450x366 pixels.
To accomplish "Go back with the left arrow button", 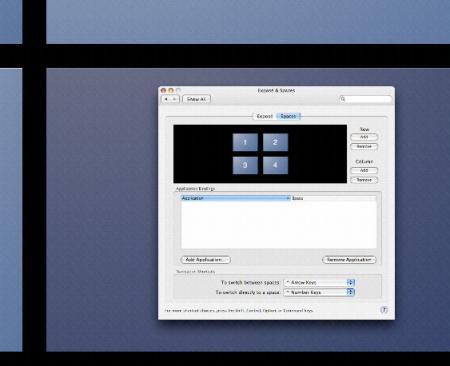I will click(166, 99).
